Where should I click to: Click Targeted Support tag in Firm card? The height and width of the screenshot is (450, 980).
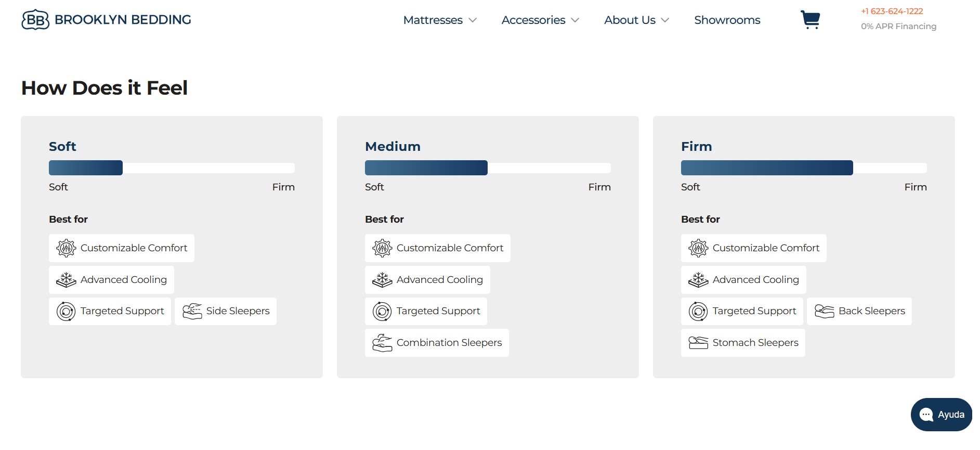click(742, 311)
